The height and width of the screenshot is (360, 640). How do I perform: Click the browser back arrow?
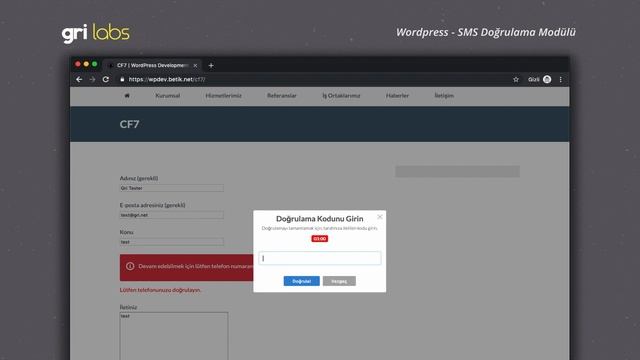pos(79,79)
